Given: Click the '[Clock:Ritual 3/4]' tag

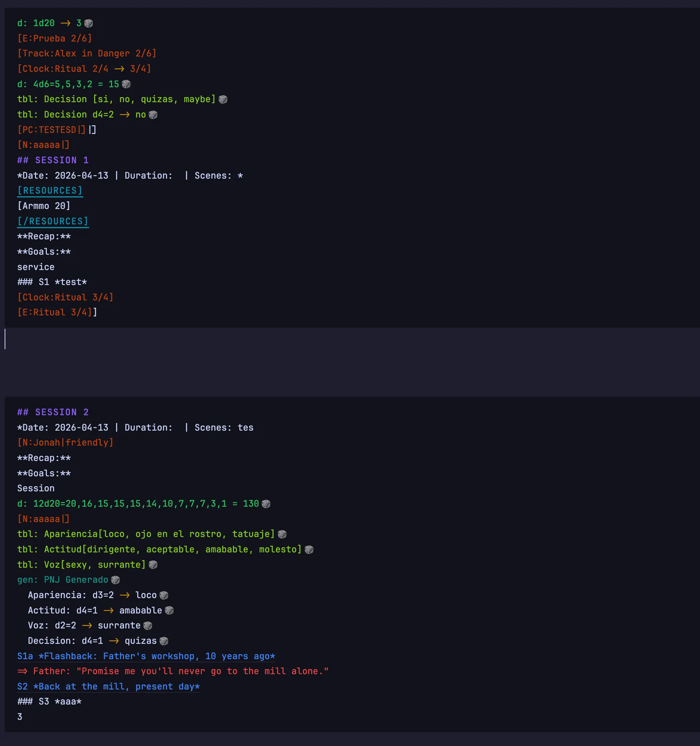Looking at the screenshot, I should click(x=65, y=297).
